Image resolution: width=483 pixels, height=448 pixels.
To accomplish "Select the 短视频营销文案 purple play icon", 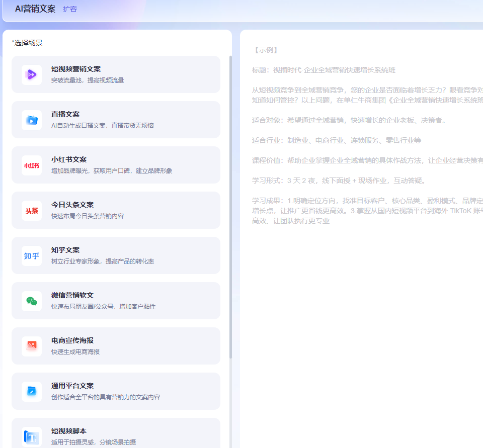I will click(31, 74).
